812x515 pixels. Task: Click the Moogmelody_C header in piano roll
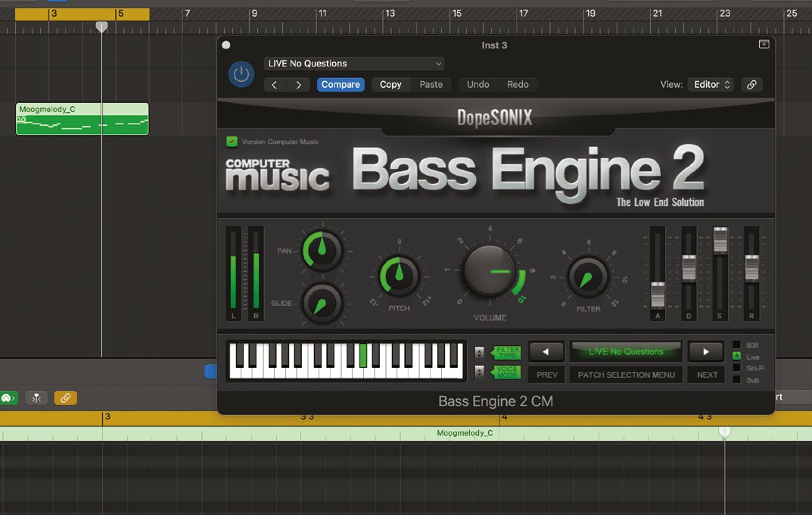click(465, 433)
